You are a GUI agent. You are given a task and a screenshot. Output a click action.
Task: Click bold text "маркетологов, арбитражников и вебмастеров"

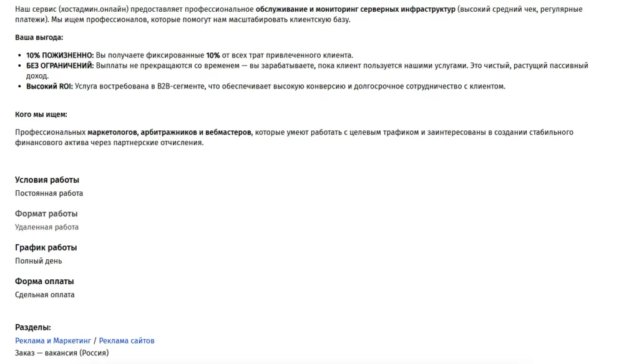coord(170,132)
